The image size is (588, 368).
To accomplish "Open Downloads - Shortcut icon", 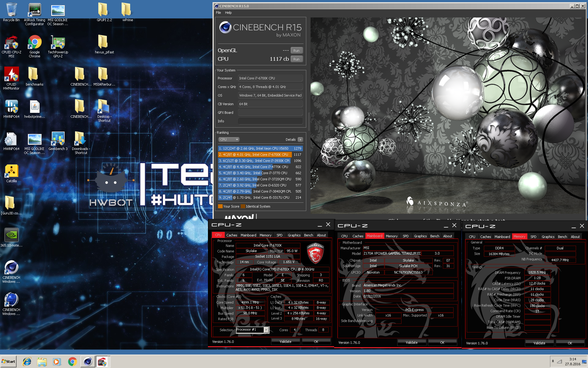I will [x=81, y=143].
